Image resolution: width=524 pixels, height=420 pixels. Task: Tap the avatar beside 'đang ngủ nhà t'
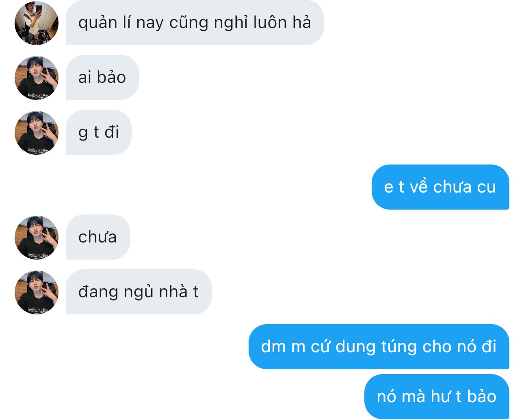point(37,292)
